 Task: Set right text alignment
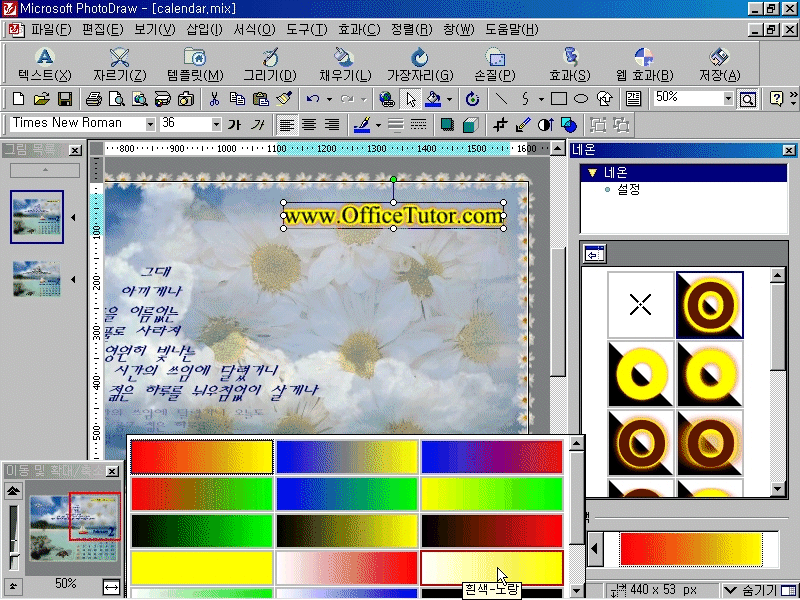click(332, 124)
